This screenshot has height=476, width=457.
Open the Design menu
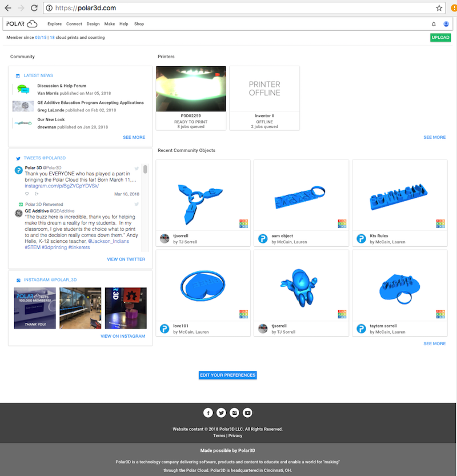pos(93,24)
